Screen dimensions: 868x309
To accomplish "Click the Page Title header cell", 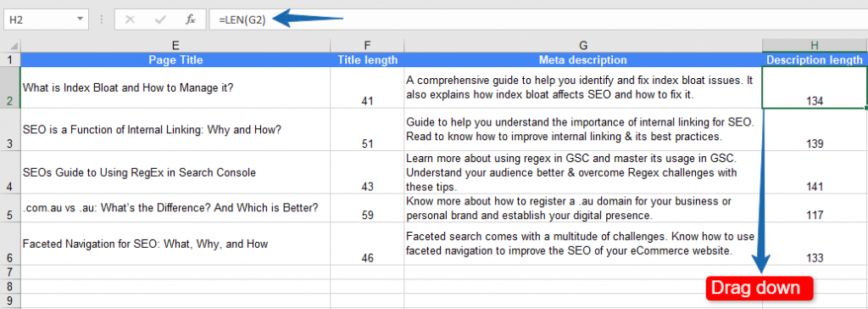I will pyautogui.click(x=175, y=60).
